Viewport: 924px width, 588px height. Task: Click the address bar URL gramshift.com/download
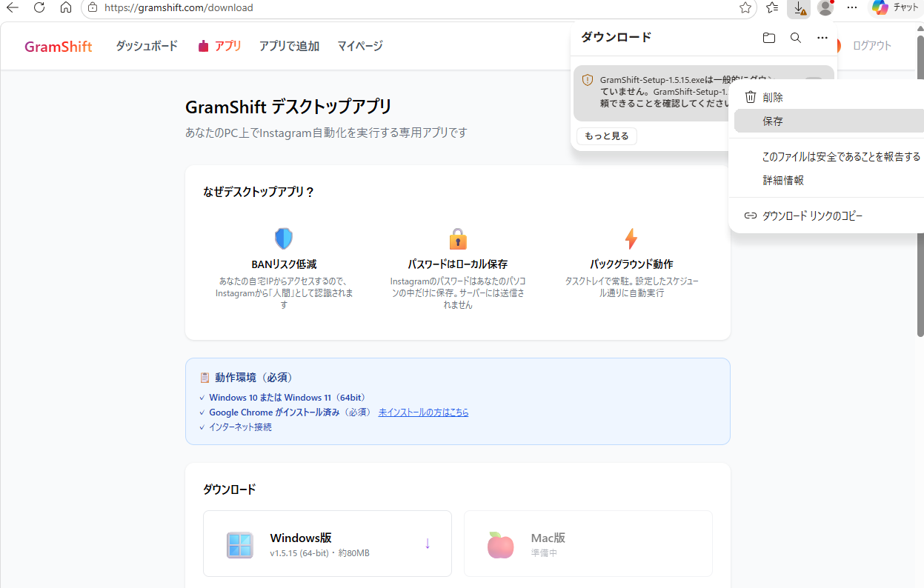(178, 7)
